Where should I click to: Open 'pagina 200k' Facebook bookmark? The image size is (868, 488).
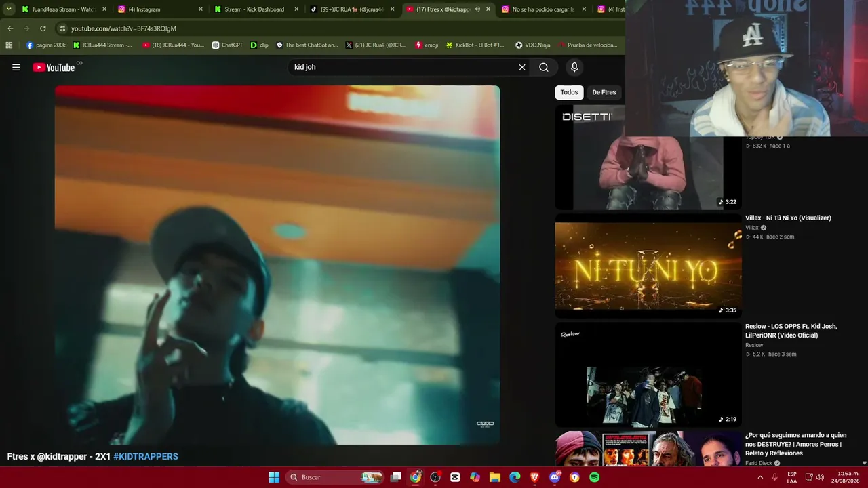tap(46, 45)
